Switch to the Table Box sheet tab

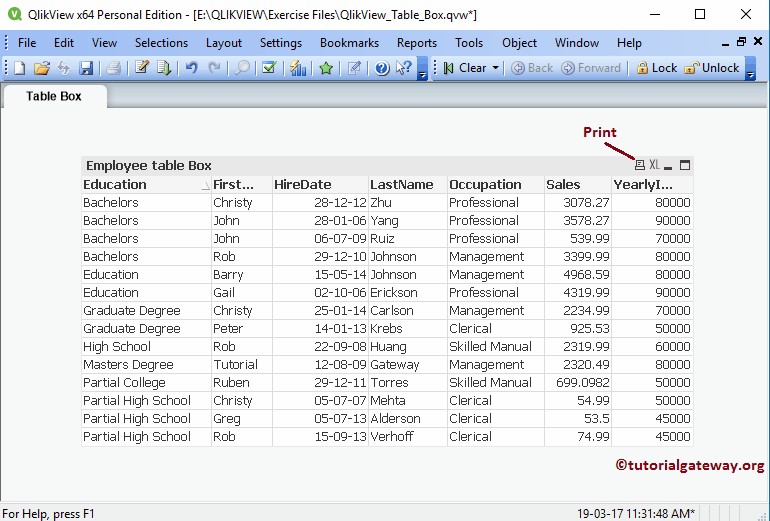click(x=54, y=96)
